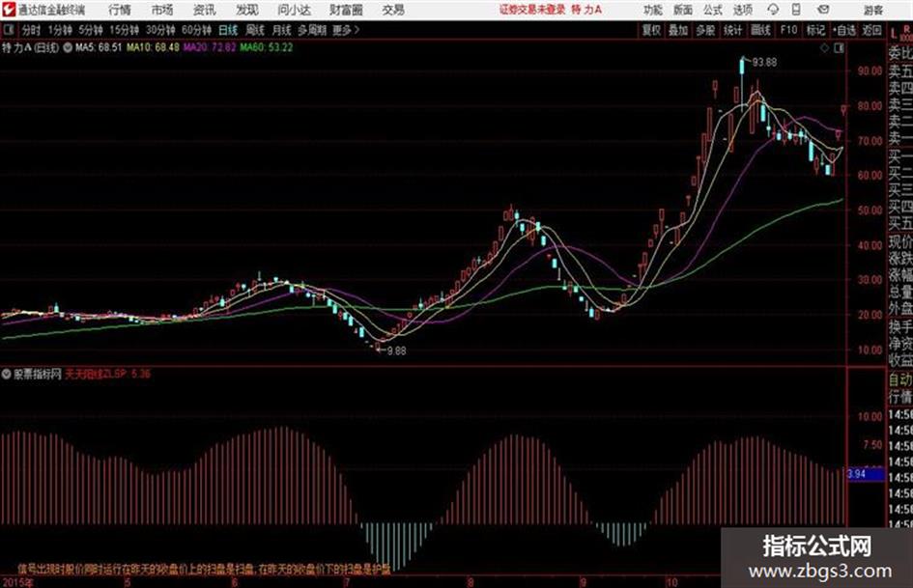The width and height of the screenshot is (913, 588).
Task: Open the 公式 formula menu
Action: (x=713, y=10)
